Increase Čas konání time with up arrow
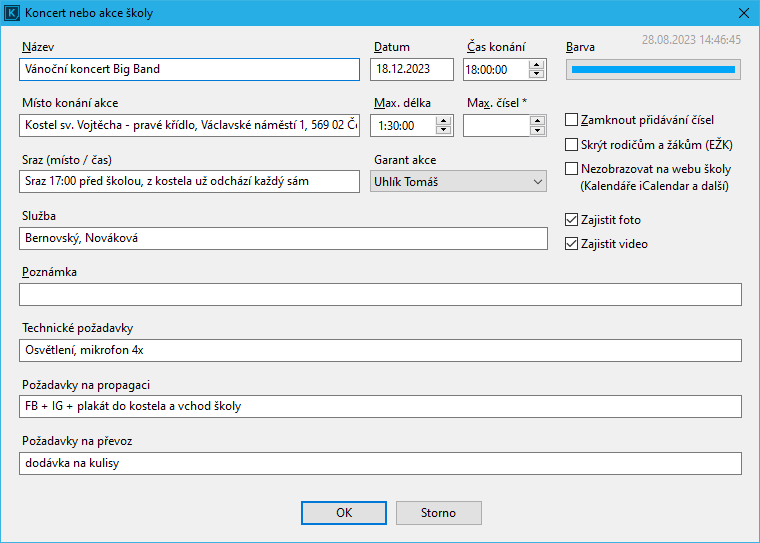This screenshot has width=760, height=543. (537, 65)
